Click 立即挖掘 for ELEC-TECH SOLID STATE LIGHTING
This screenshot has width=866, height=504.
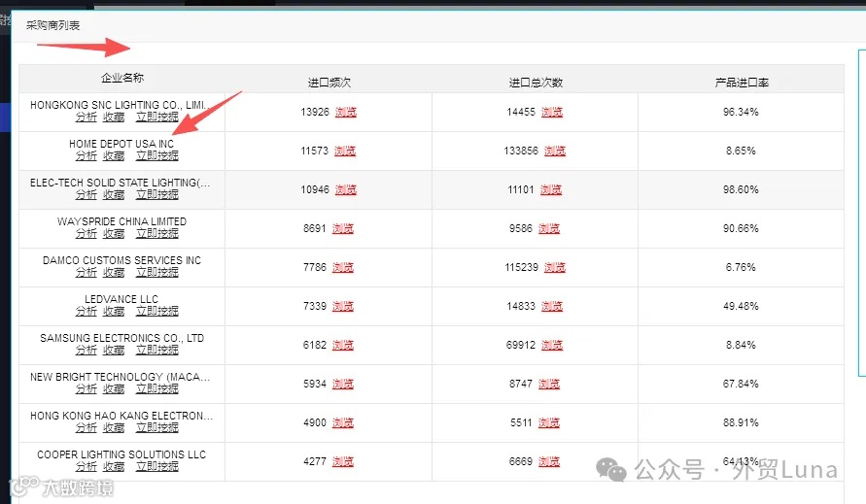pos(157,194)
